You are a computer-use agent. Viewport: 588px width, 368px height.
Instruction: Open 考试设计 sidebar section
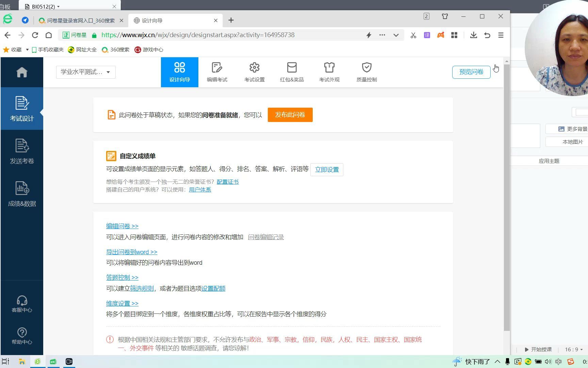point(22,109)
